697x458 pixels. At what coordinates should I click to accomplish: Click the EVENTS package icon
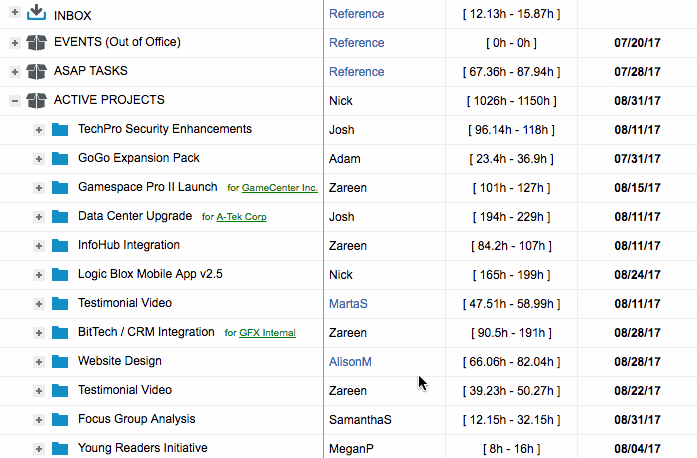pos(37,43)
